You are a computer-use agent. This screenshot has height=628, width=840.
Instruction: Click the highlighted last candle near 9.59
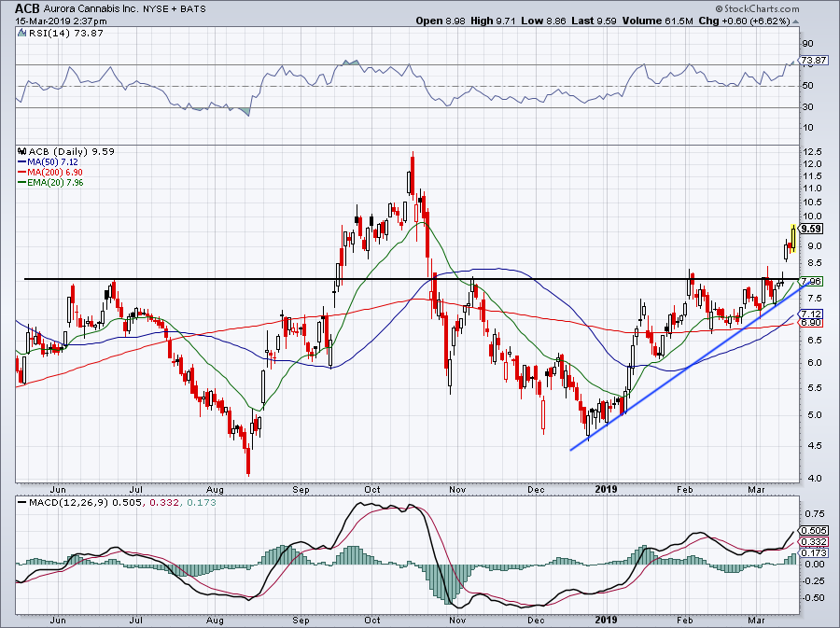[x=792, y=238]
